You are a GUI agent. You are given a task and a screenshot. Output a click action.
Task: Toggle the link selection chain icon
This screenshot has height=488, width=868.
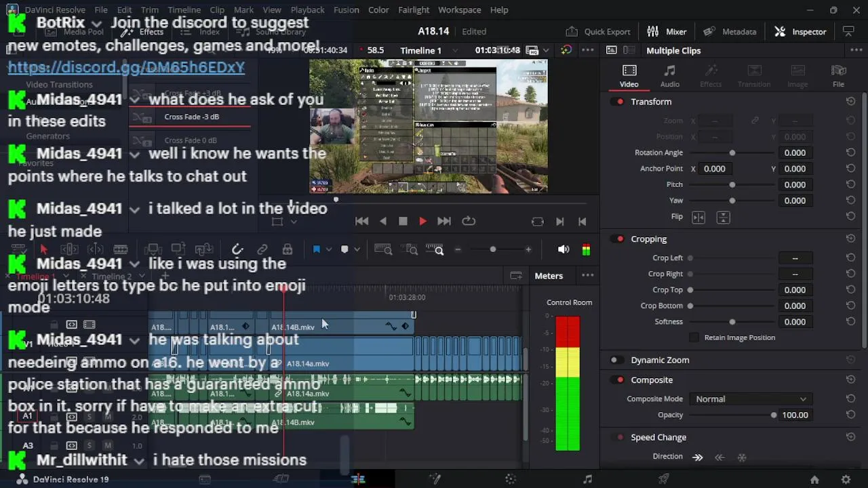click(x=262, y=249)
